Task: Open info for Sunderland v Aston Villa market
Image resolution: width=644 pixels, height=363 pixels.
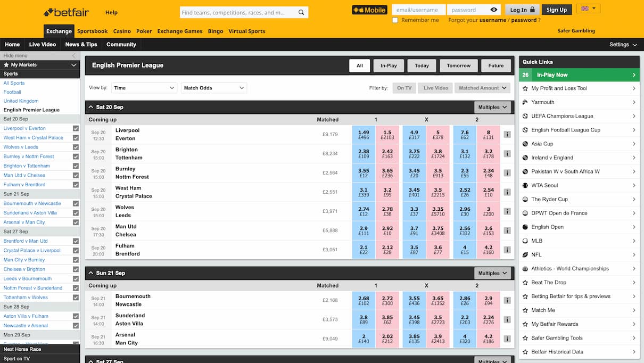Action: pos(507,320)
